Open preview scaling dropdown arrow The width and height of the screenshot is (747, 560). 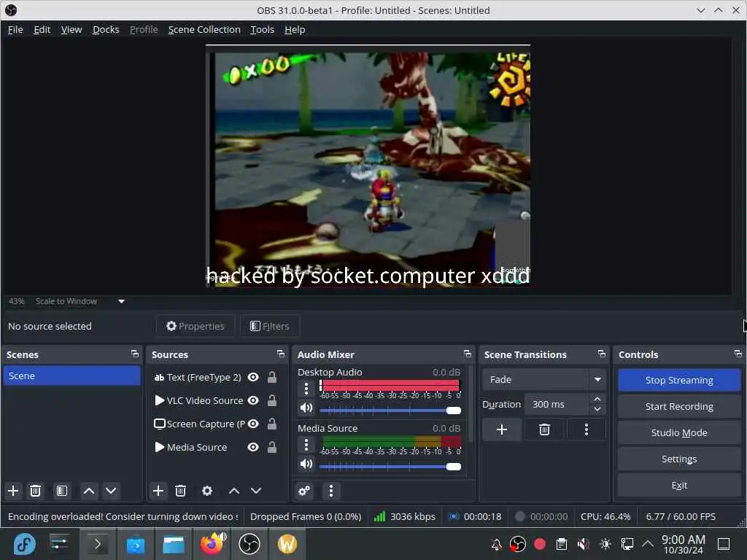[122, 301]
